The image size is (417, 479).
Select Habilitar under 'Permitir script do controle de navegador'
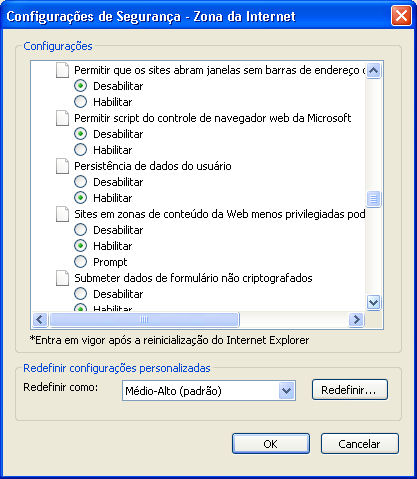tap(80, 150)
